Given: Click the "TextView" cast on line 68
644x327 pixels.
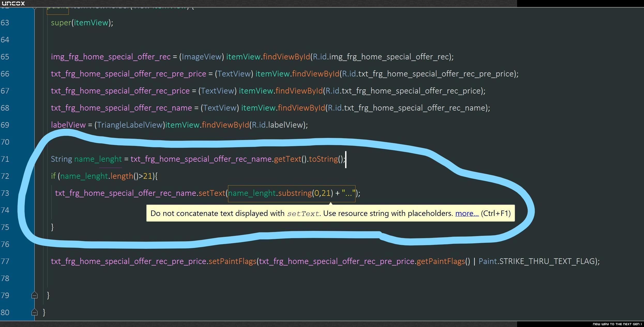Looking at the screenshot, I should (x=220, y=108).
